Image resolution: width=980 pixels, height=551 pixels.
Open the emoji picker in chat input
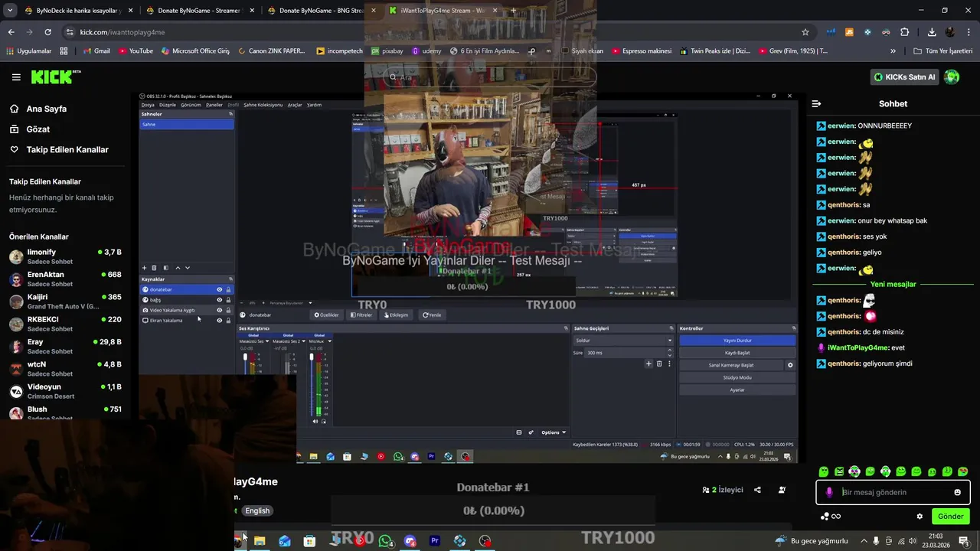[x=957, y=492]
